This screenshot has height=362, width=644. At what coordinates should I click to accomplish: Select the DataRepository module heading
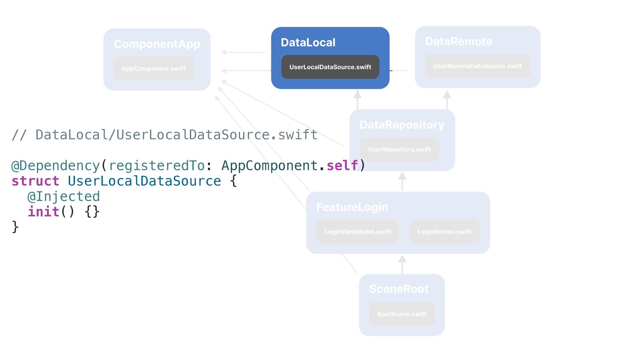[x=402, y=125]
